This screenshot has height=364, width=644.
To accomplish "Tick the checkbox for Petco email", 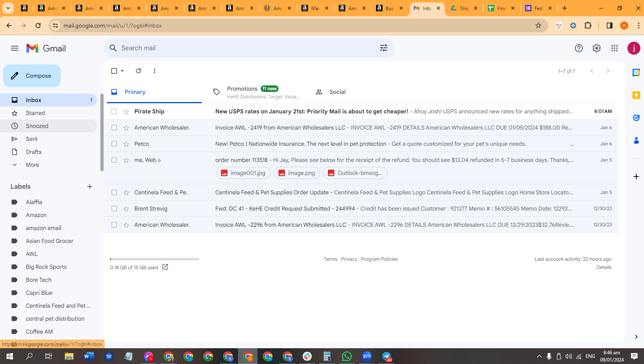I will click(x=114, y=144).
